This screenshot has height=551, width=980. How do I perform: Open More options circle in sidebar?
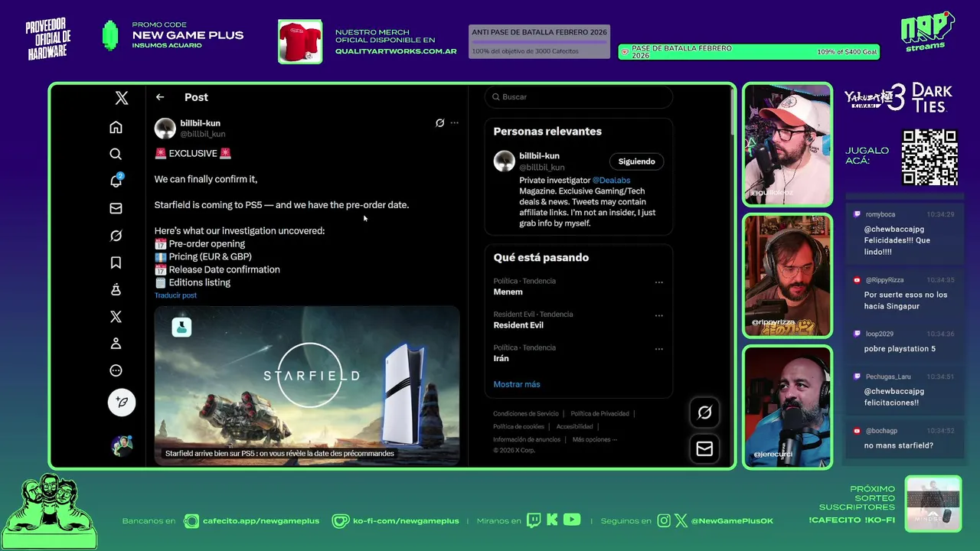(x=116, y=370)
